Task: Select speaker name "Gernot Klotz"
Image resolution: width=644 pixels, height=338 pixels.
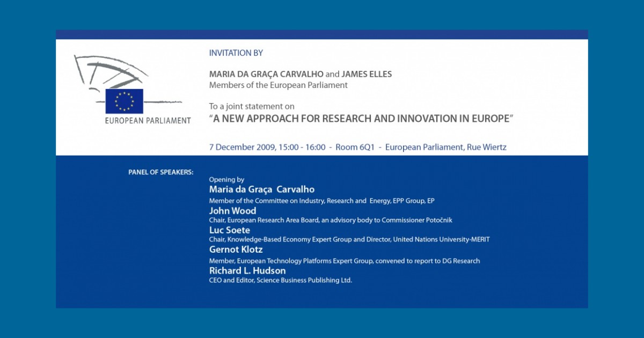Action: 236,249
